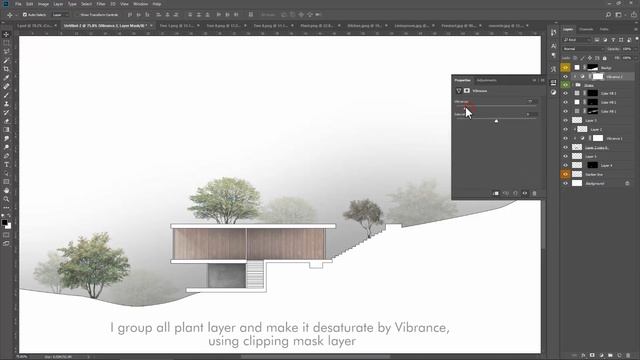Open the layer filter Kind dropdown
The image size is (640, 360).
click(577, 40)
